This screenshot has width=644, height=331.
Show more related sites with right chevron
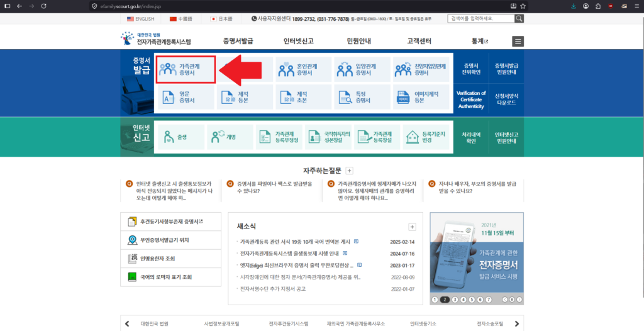point(517,323)
